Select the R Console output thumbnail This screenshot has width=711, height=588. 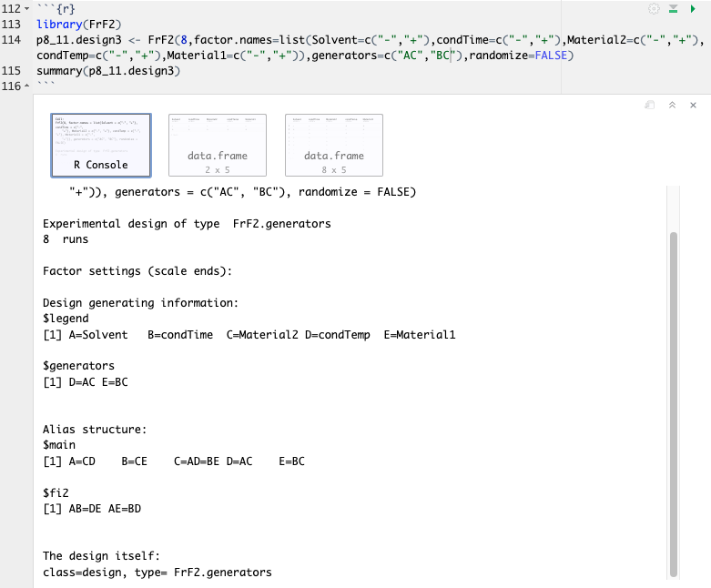[x=101, y=145]
